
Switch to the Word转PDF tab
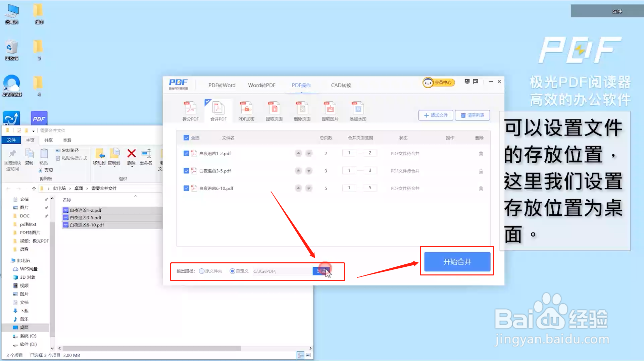pyautogui.click(x=262, y=85)
